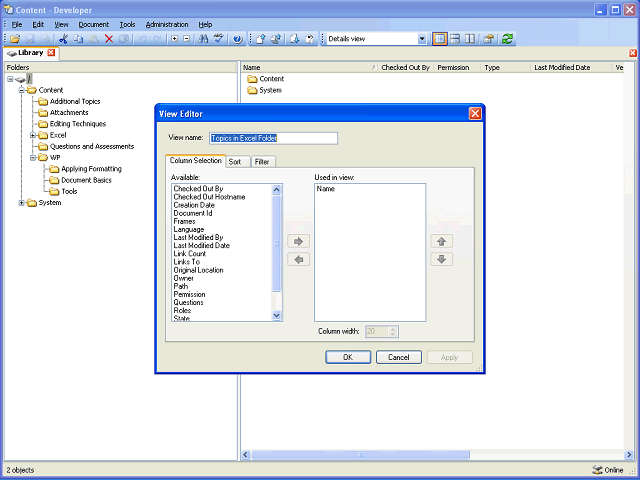Screen dimensions: 640x480
Task: Click the Online status icon in status bar
Action: click(x=597, y=470)
